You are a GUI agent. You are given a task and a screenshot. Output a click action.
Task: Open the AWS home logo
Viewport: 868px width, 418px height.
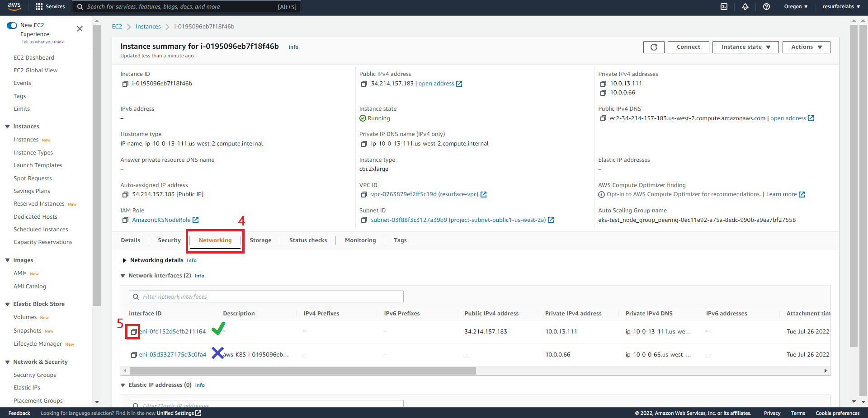(x=14, y=6)
